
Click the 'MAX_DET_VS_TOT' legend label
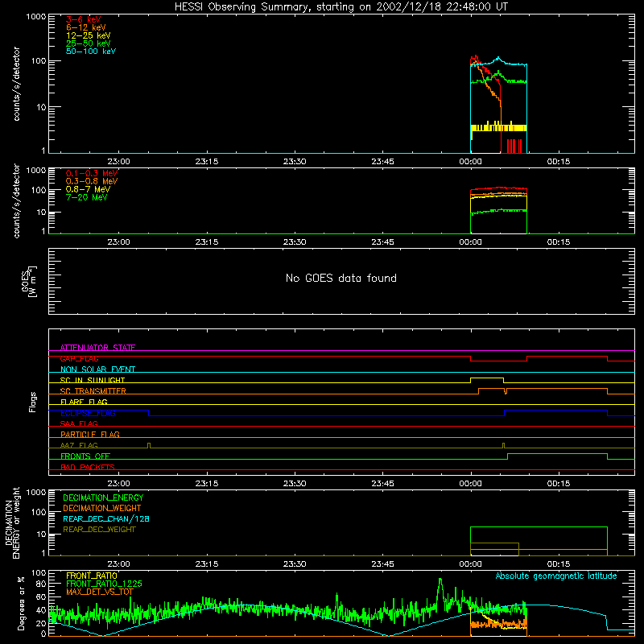coord(100,592)
